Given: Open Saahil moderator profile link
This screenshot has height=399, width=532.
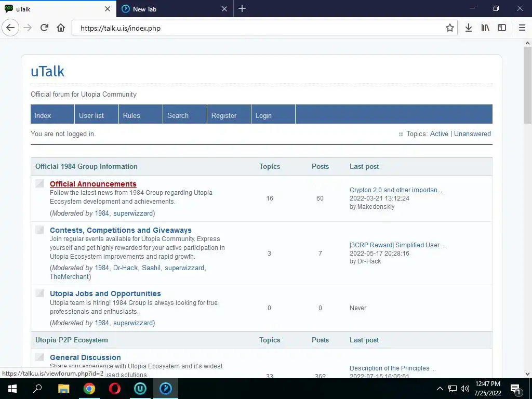Looking at the screenshot, I should click(x=151, y=268).
